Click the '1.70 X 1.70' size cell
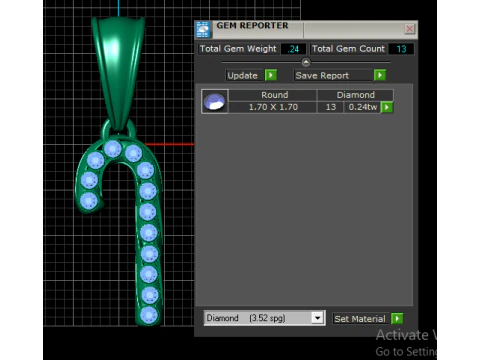The height and width of the screenshot is (360, 480). [273, 107]
